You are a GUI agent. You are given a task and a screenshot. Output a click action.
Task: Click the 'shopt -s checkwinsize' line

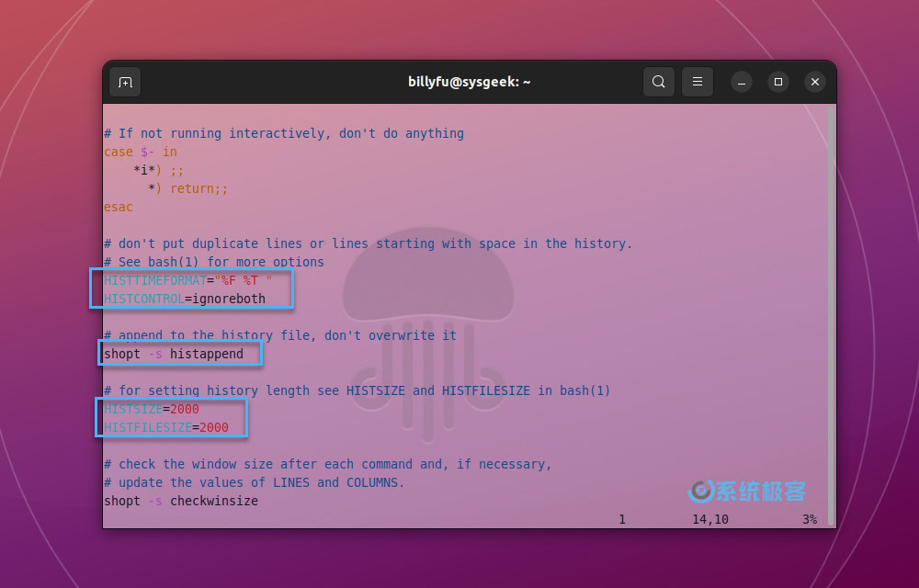coord(181,501)
